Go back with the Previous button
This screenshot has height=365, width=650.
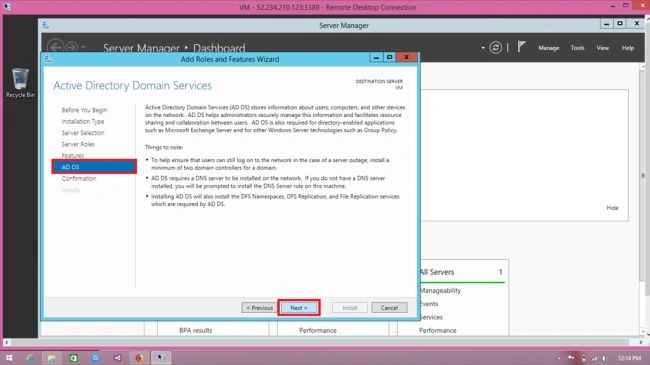tap(260, 308)
